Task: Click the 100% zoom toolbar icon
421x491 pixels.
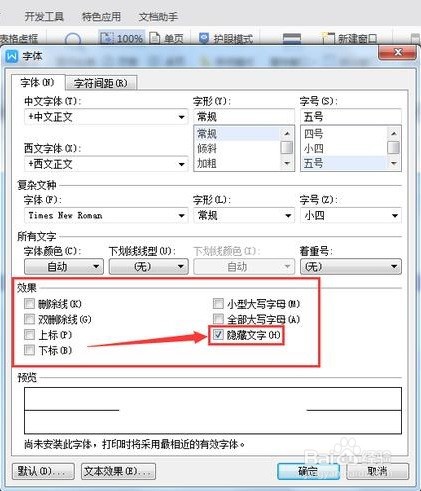Action: click(107, 38)
